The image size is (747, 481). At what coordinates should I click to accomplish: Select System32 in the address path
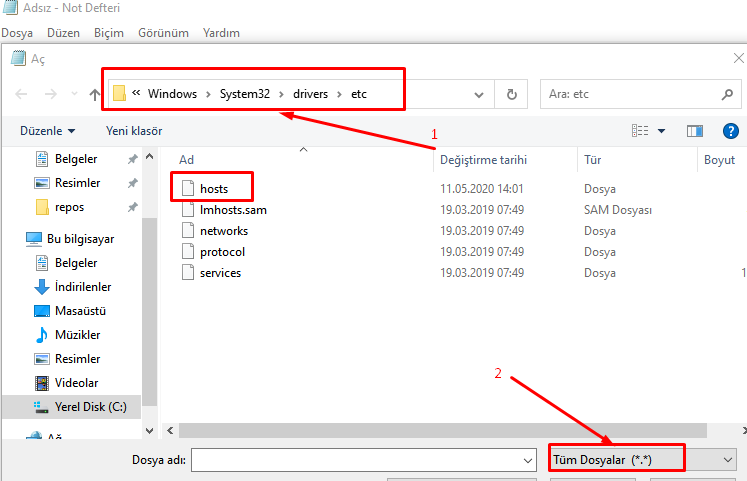click(x=245, y=94)
